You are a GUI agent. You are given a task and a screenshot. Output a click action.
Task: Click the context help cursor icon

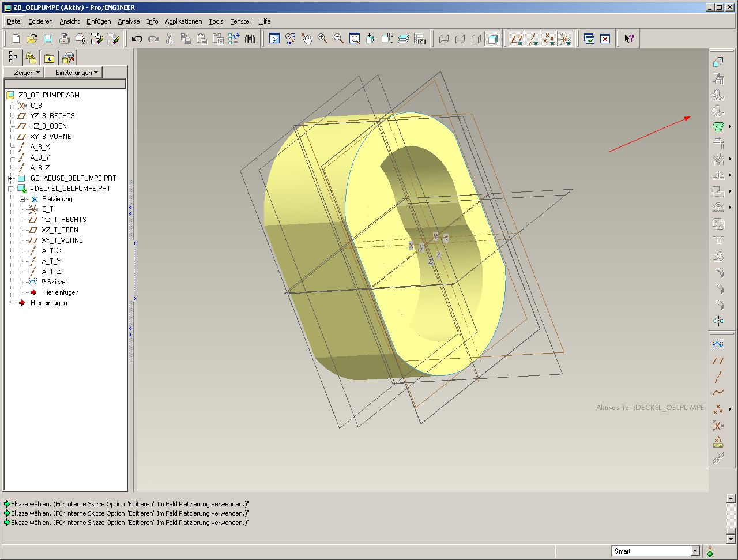[629, 39]
